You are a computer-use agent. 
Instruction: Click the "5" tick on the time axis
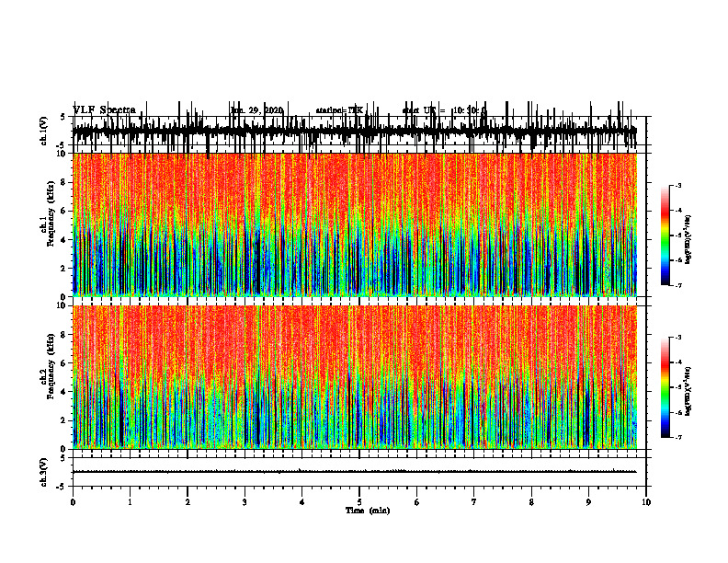(x=359, y=502)
